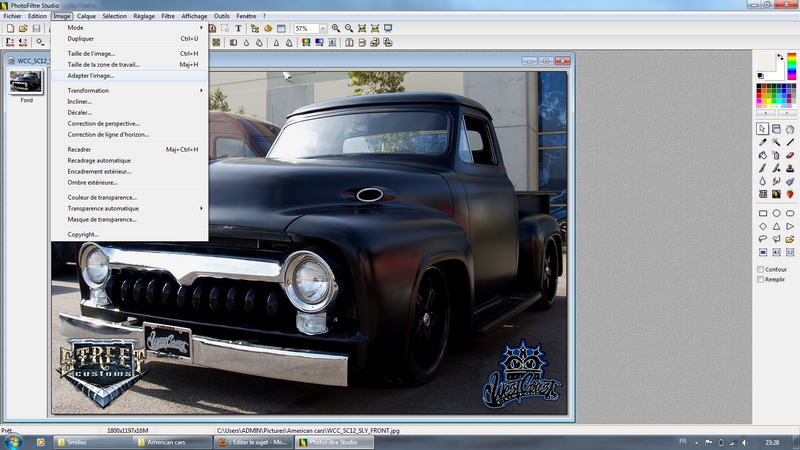Open the Fichier menu
The width and height of the screenshot is (800, 450).
pos(13,16)
